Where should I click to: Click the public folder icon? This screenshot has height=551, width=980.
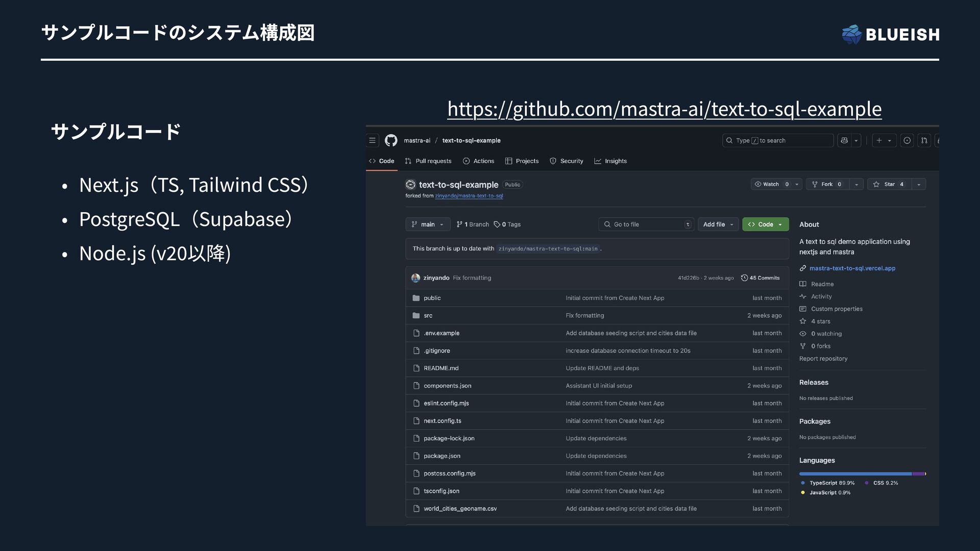click(416, 298)
